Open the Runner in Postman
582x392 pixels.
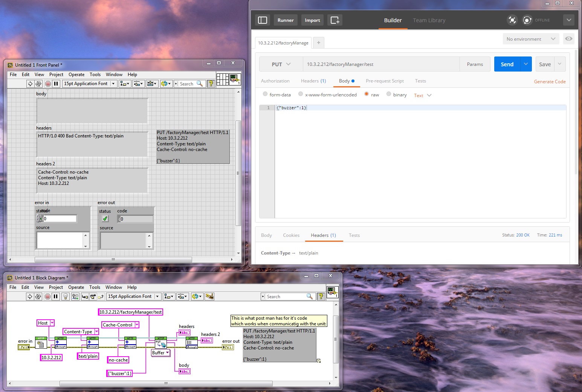pos(286,20)
